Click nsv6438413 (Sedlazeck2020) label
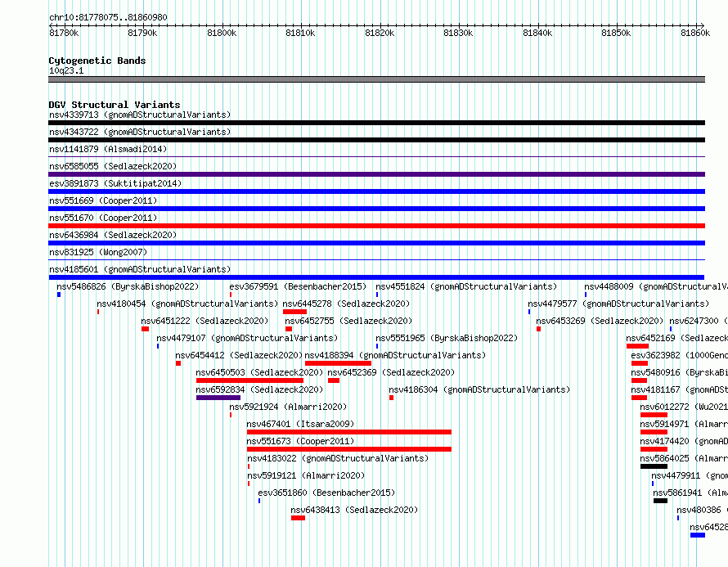This screenshot has height=567, width=728. pos(354,510)
